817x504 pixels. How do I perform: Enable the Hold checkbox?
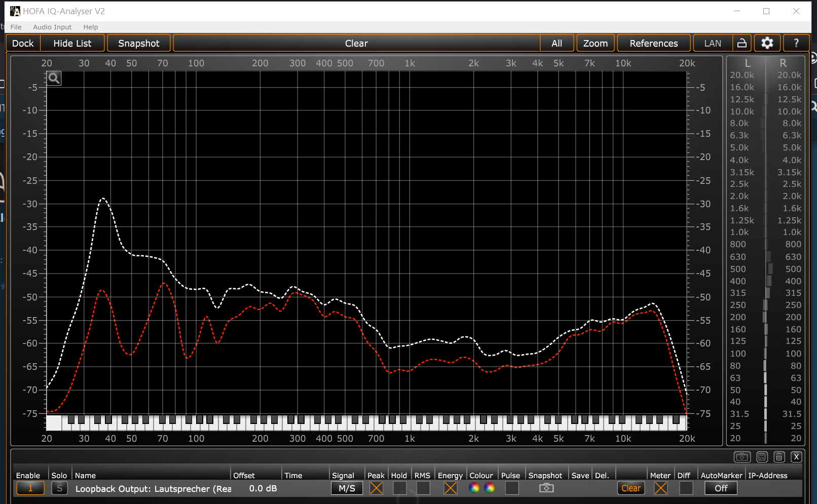(399, 488)
